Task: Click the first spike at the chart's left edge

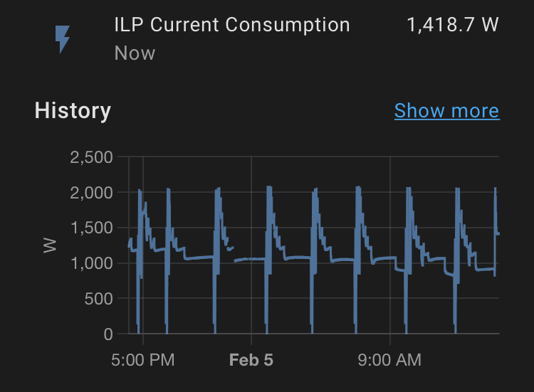Action: click(x=140, y=192)
